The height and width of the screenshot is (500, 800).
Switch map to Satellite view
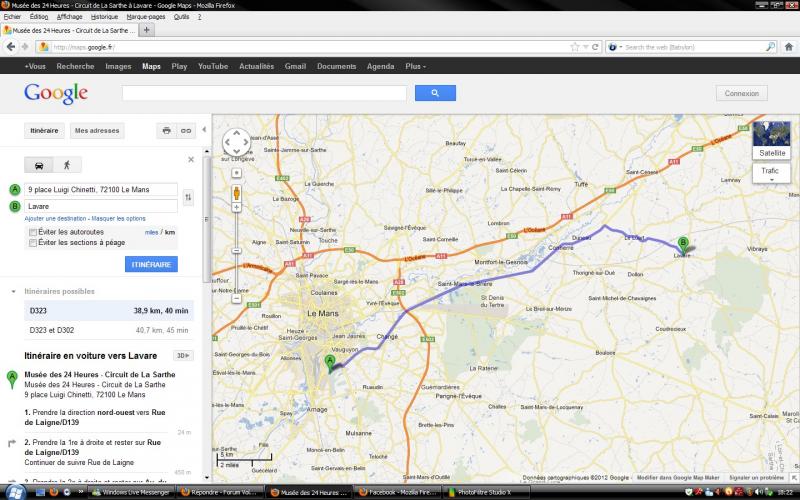click(771, 140)
